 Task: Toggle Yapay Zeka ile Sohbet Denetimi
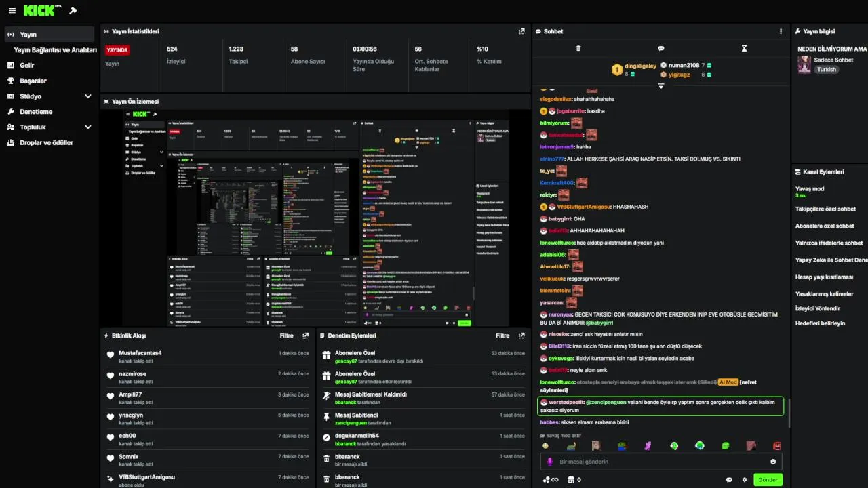pyautogui.click(x=831, y=260)
